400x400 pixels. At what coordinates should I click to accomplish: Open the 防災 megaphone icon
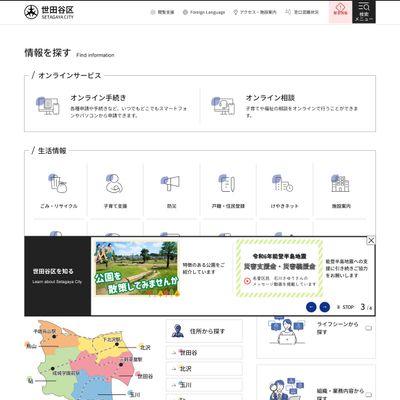pos(171,184)
